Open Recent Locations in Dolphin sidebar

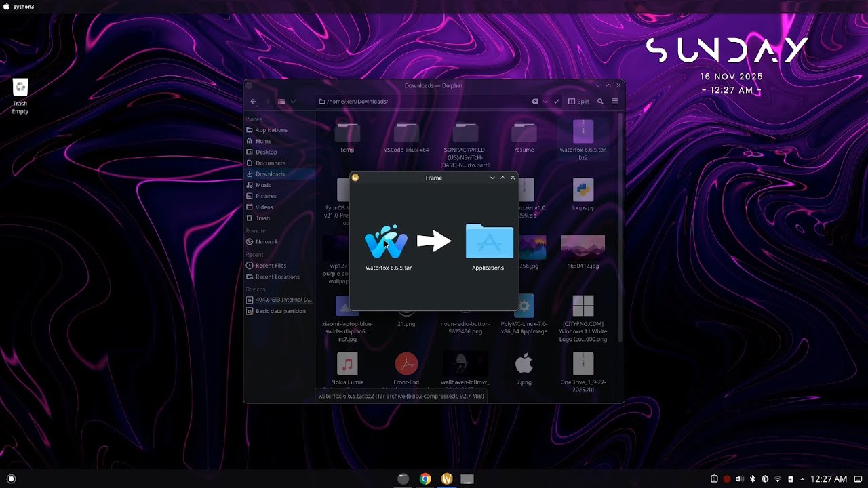pyautogui.click(x=280, y=277)
